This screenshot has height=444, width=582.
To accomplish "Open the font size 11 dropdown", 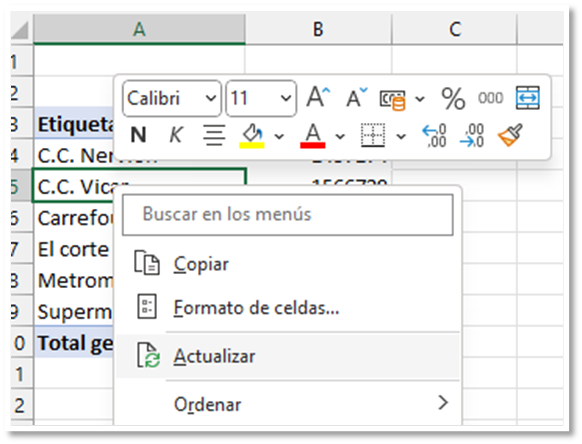I will [261, 98].
